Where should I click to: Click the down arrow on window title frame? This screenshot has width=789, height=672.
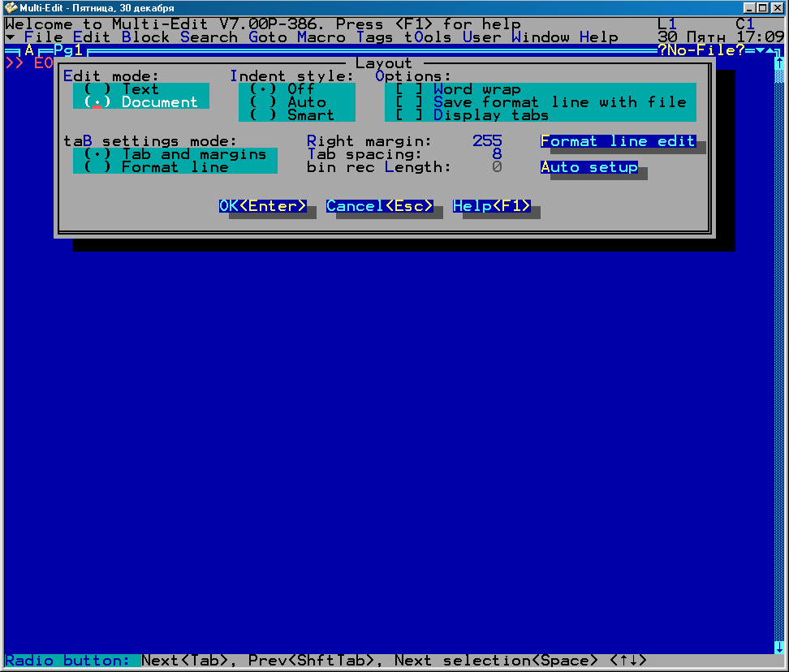[761, 50]
